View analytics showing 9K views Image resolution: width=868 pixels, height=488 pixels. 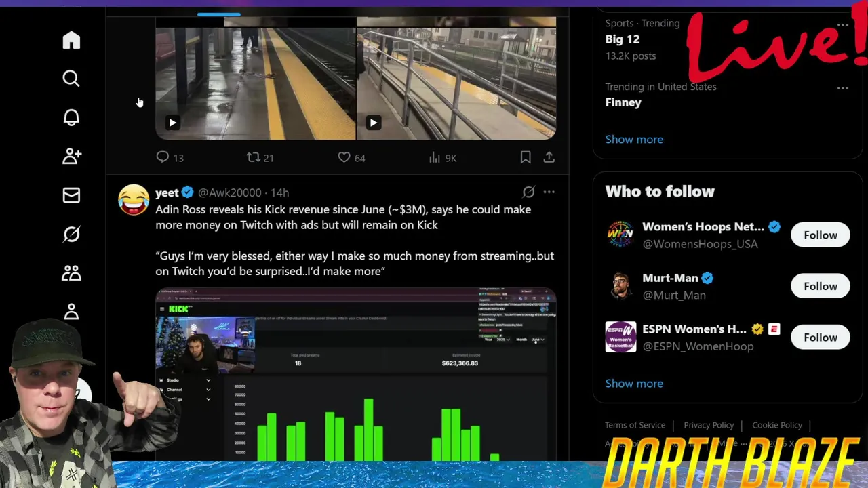coord(443,157)
